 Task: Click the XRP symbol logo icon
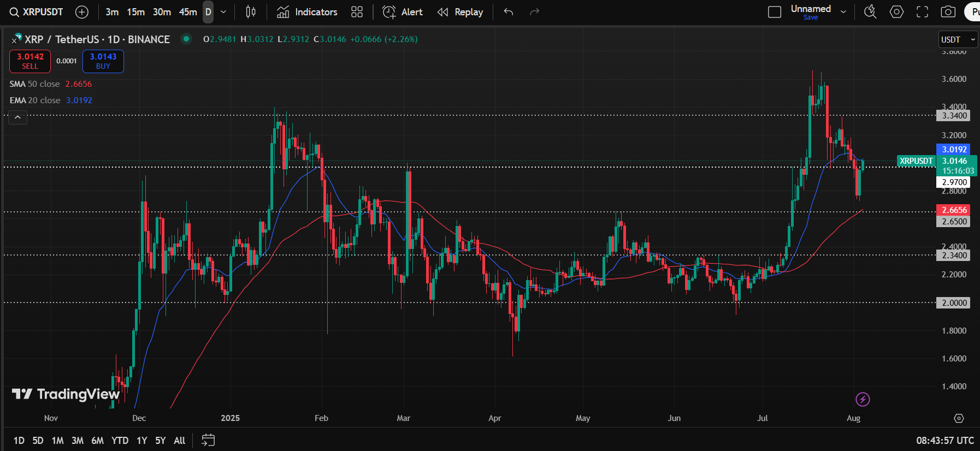click(x=17, y=39)
